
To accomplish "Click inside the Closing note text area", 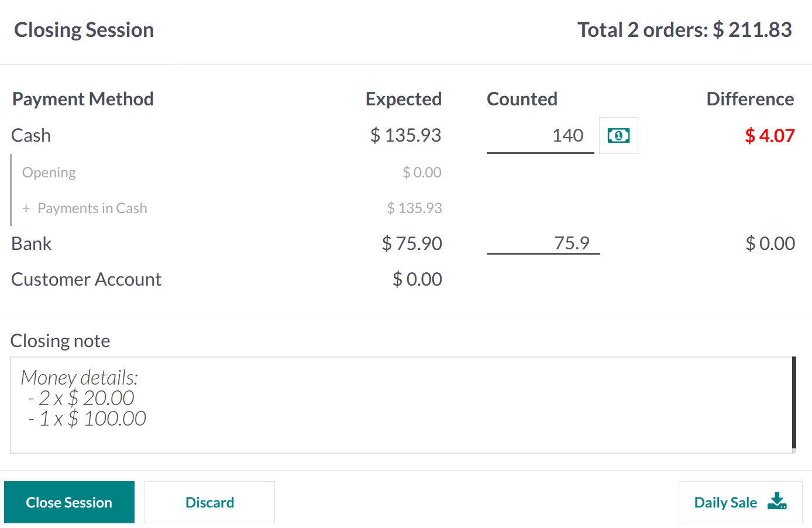I will click(401, 405).
